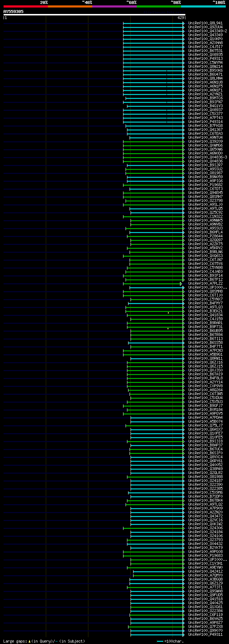Open hit UniRef100_O81988
The height and width of the screenshot is (644, 229).
205,477
